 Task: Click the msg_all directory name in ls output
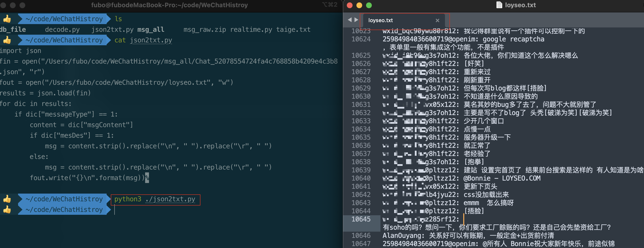(x=151, y=30)
